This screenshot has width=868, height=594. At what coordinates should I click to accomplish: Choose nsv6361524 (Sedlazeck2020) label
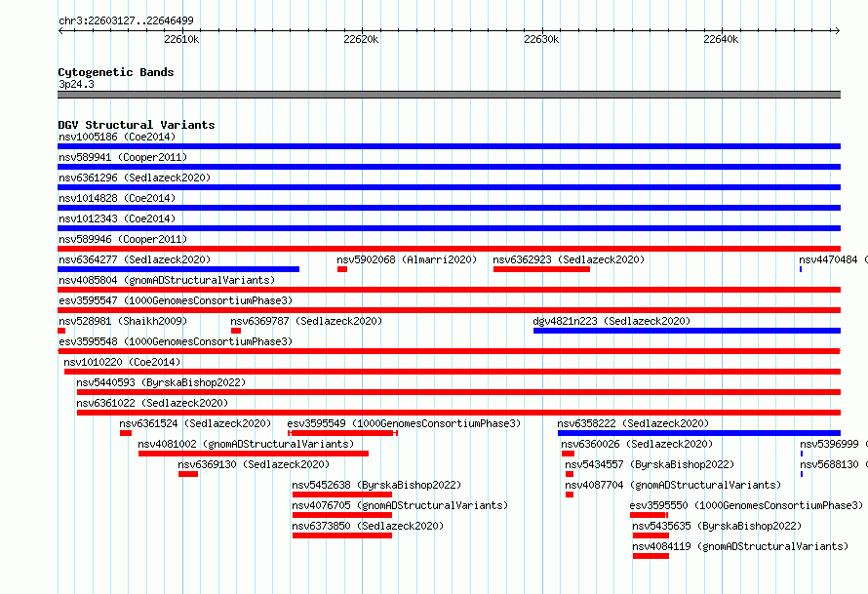pos(195,423)
